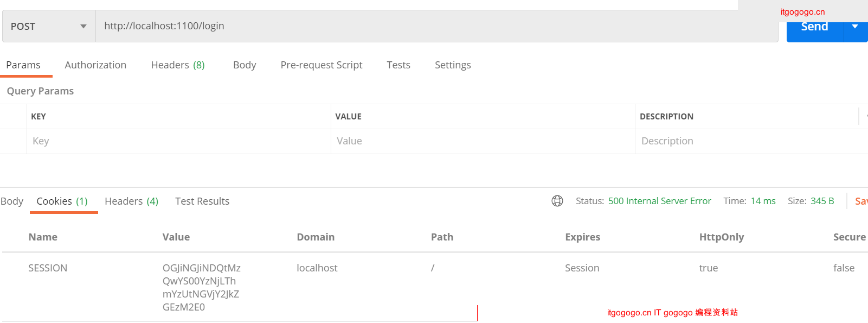Image resolution: width=868 pixels, height=323 pixels.
Task: Switch to the Params request tab
Action: (x=23, y=65)
